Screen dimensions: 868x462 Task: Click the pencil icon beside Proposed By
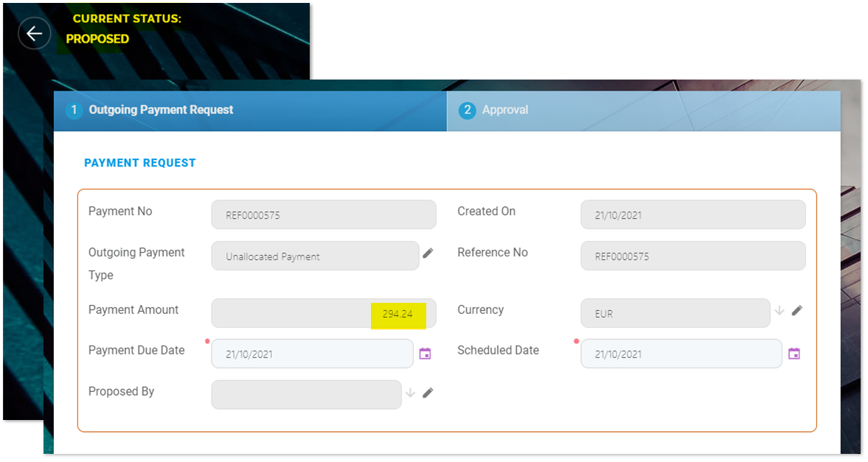click(x=428, y=393)
